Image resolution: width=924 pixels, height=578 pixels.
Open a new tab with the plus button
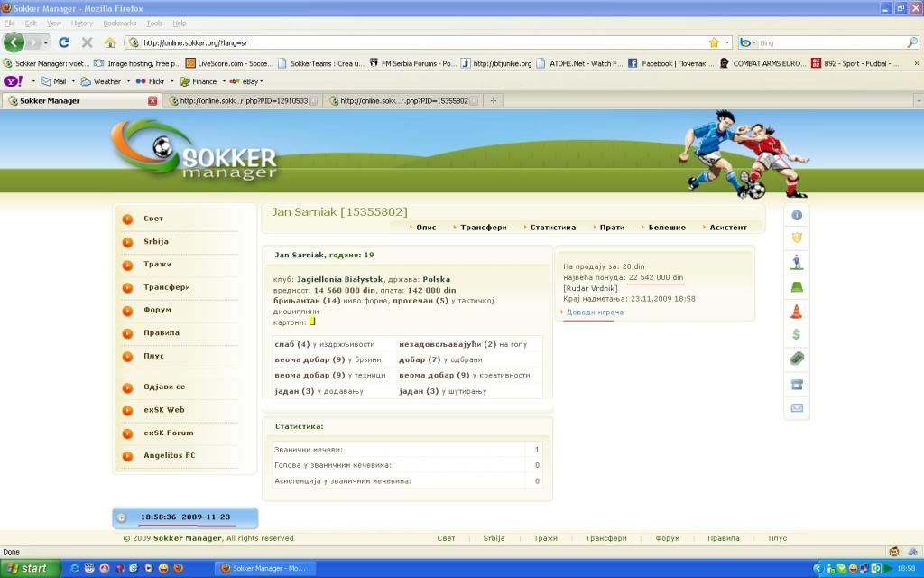point(494,101)
